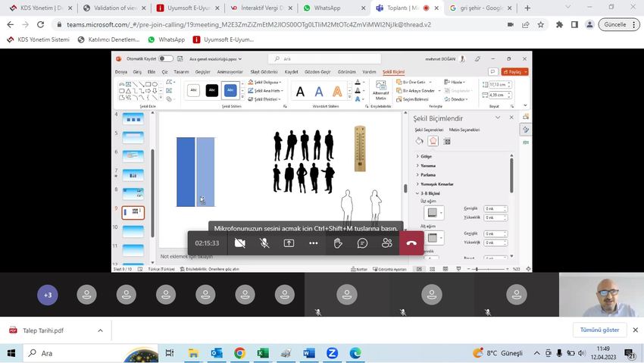Choose the white outlined Abc shape style
The width and height of the screenshot is (644, 363).
tap(193, 90)
